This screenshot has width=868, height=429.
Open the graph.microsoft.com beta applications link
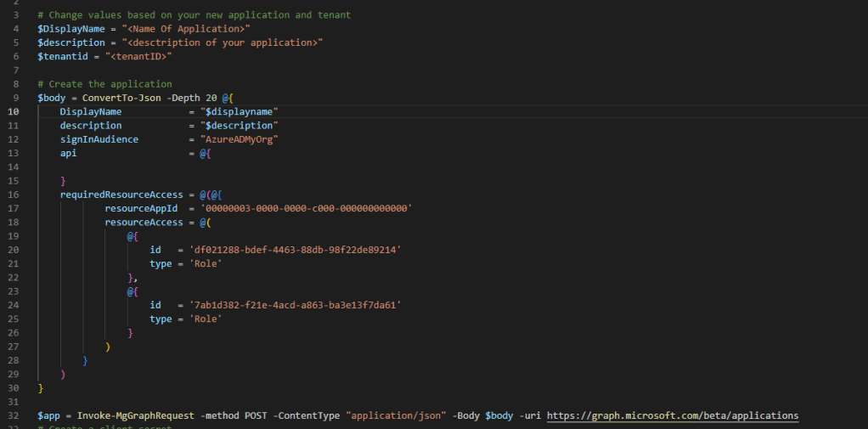(672, 415)
